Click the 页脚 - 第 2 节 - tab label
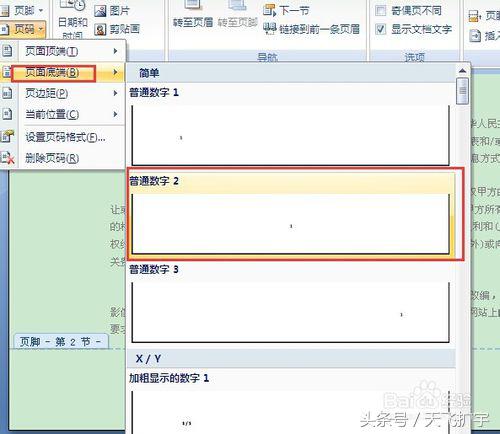The image size is (500, 434). point(60,342)
